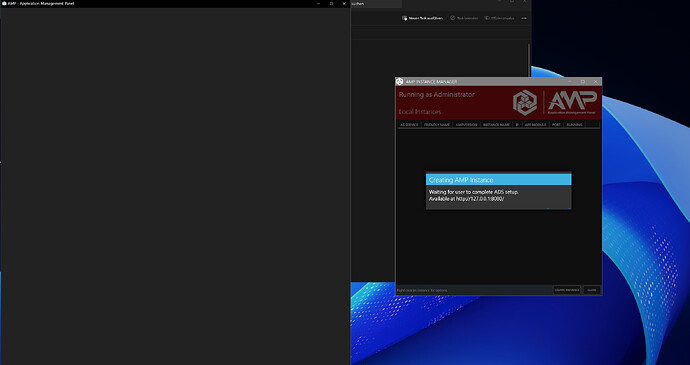
Task: Click the AMP hexagon cube logo
Action: coord(525,103)
